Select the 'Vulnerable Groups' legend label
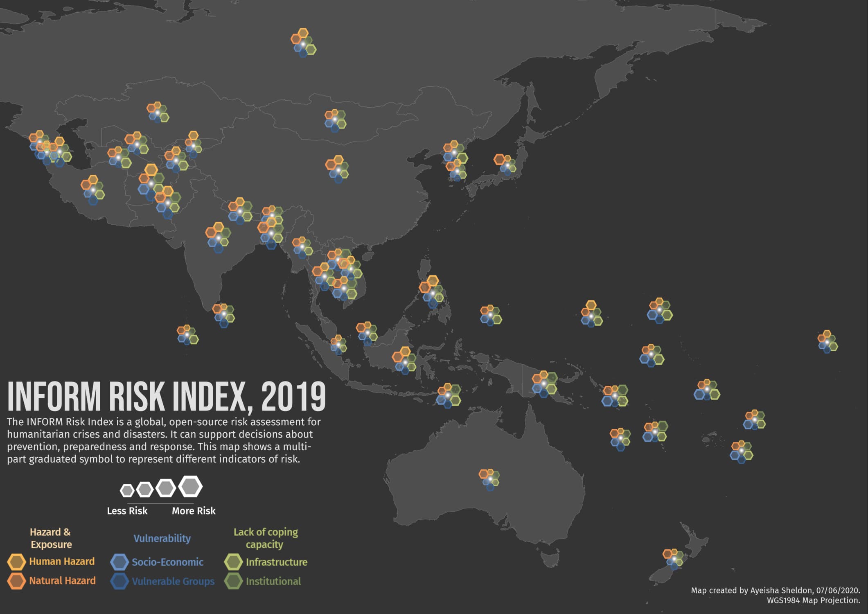Image resolution: width=868 pixels, height=614 pixels. 173,582
